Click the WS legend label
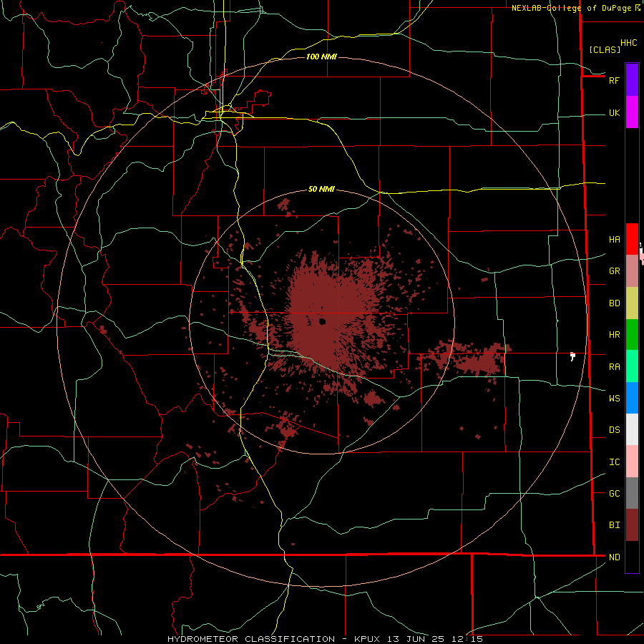Image resolution: width=644 pixels, height=644 pixels. point(615,399)
